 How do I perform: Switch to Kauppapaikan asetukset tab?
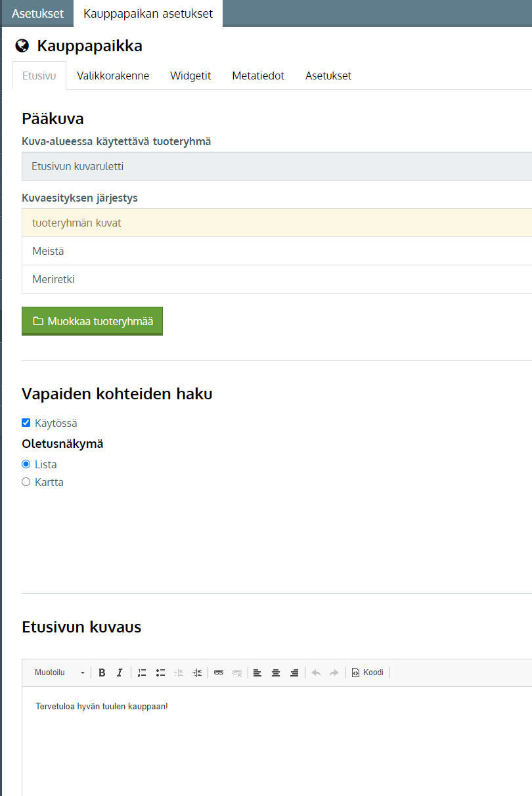coord(148,13)
